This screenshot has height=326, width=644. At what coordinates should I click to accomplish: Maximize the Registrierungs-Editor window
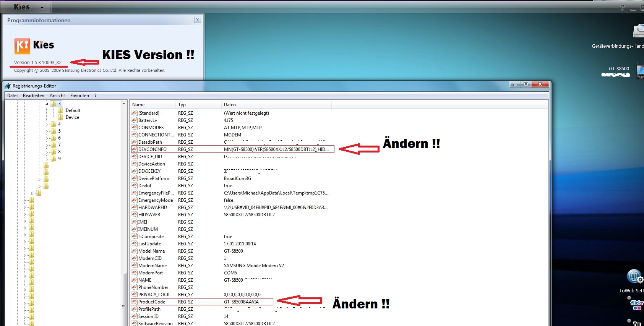pos(526,84)
